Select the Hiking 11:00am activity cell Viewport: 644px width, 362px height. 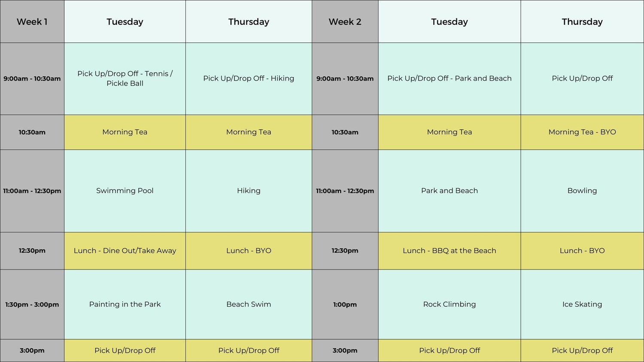tap(249, 191)
